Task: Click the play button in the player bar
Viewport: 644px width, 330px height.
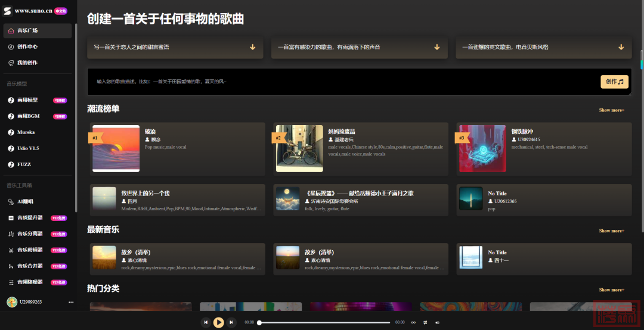Action: tap(219, 322)
